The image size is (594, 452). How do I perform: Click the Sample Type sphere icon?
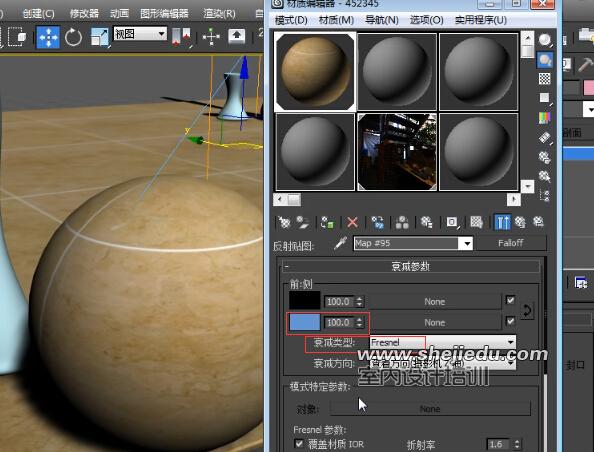click(545, 40)
